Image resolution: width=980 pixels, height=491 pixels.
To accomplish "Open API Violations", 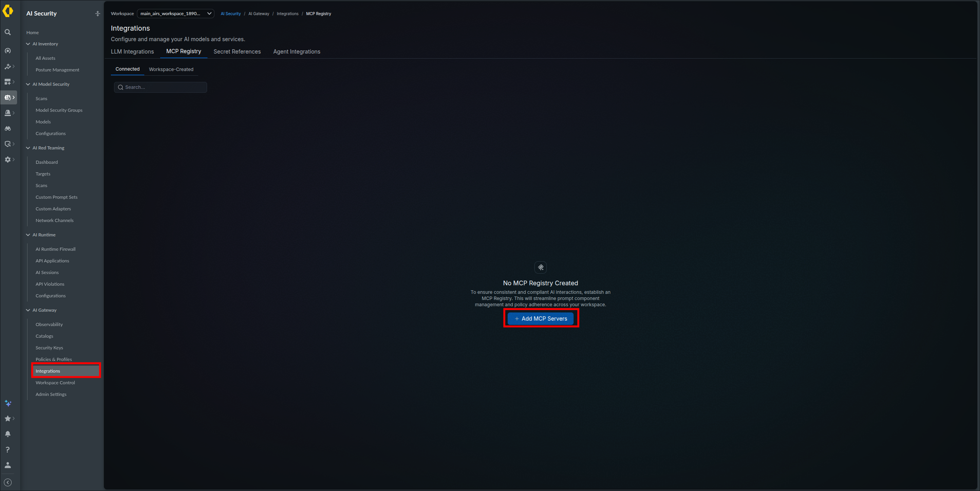I will tap(50, 284).
